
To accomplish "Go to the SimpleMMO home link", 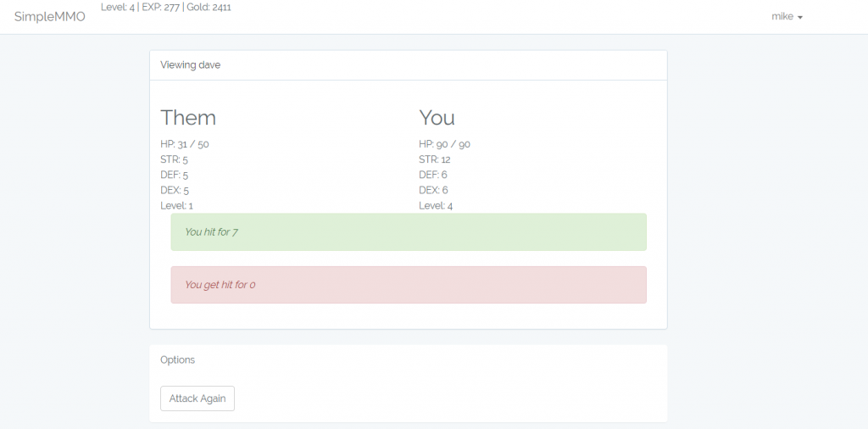I will [50, 17].
